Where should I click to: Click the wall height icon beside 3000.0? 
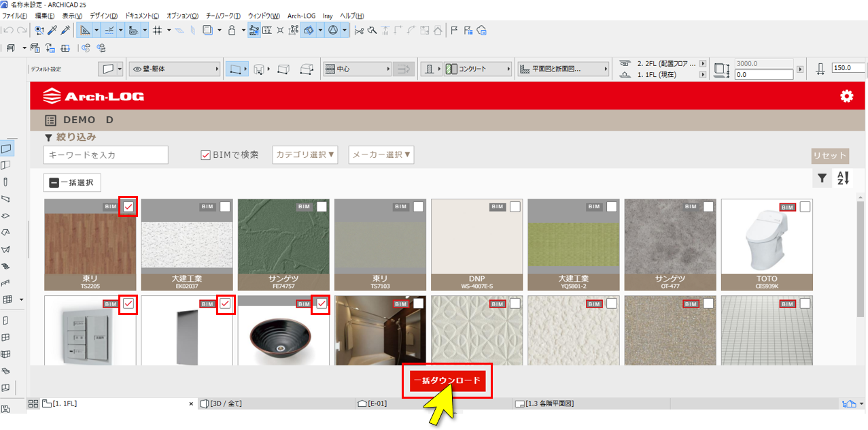pyautogui.click(x=722, y=69)
